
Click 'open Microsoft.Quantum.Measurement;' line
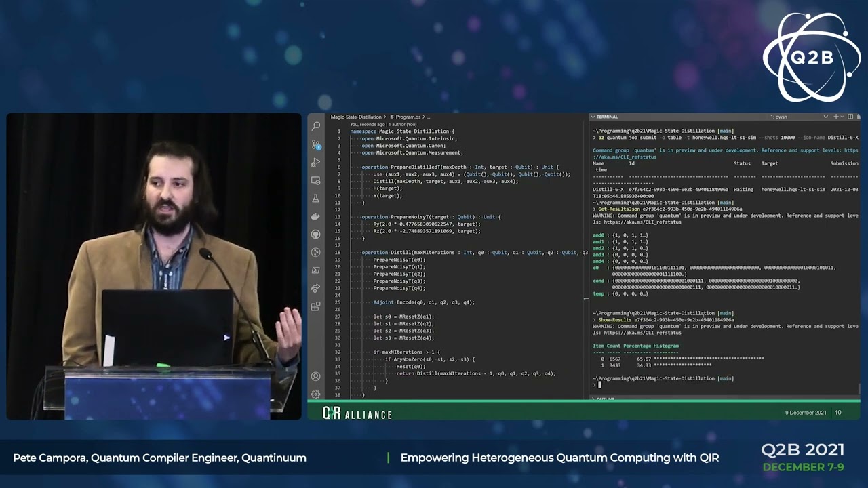point(412,152)
